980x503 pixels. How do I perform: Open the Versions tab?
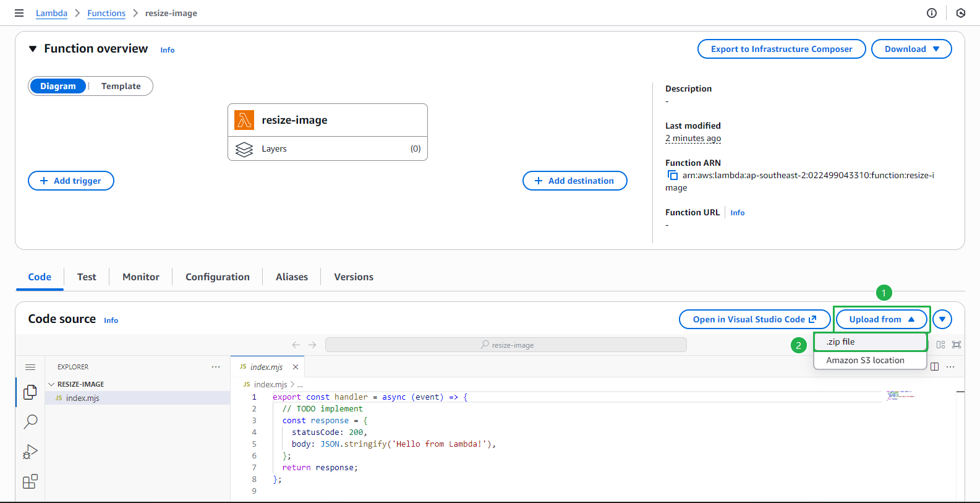pyautogui.click(x=354, y=277)
